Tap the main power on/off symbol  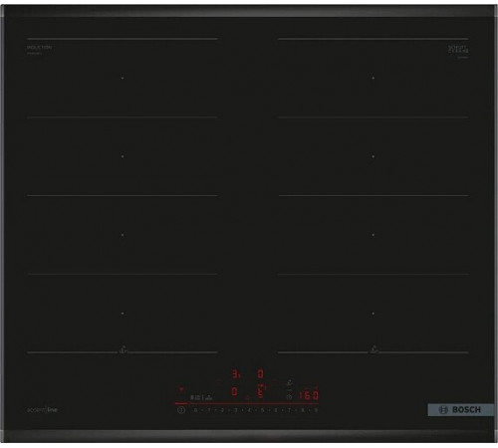[181, 410]
